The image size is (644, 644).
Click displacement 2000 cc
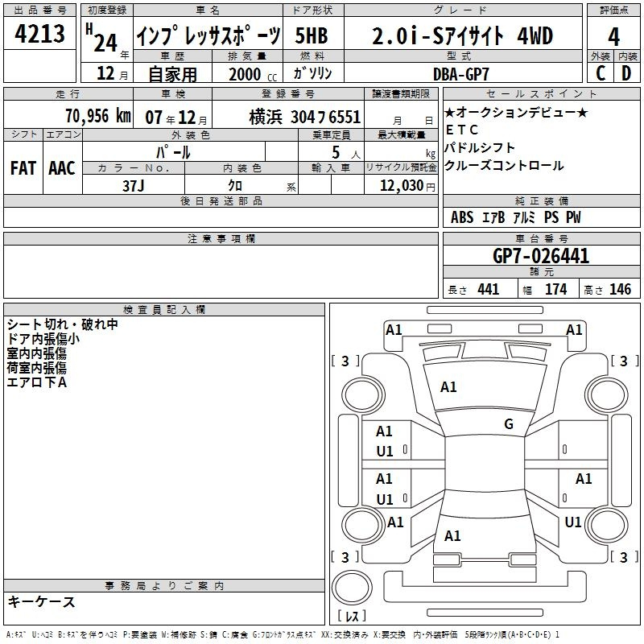(253, 75)
